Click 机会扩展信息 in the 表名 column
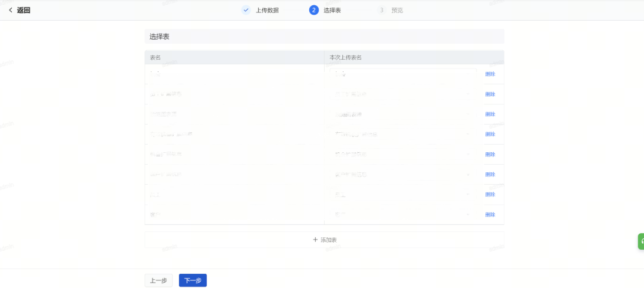The width and height of the screenshot is (644, 288). tap(166, 154)
